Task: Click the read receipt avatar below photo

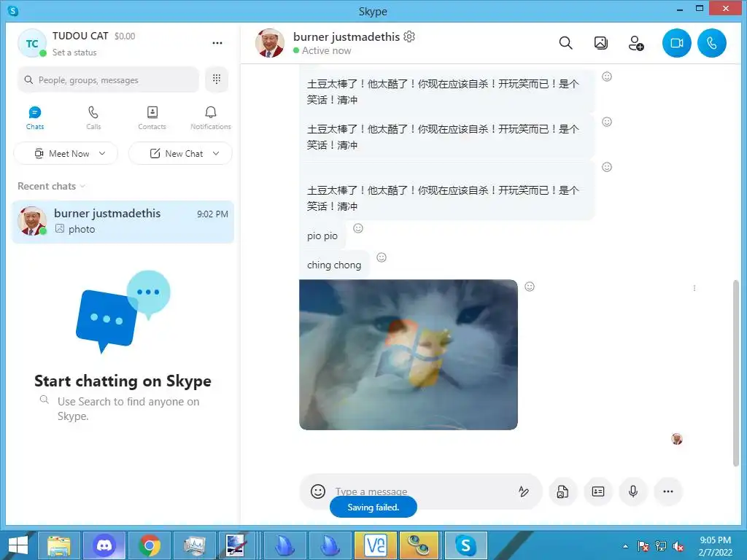Action: pyautogui.click(x=676, y=438)
